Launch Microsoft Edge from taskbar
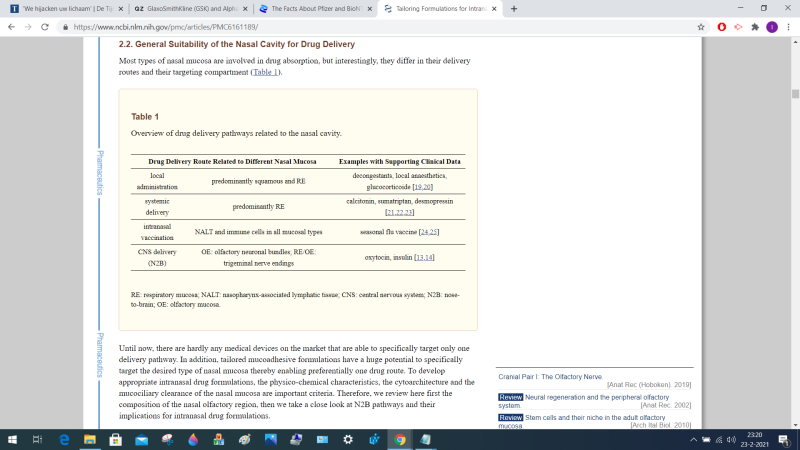Screen dimensions: 800x450 coord(64,439)
